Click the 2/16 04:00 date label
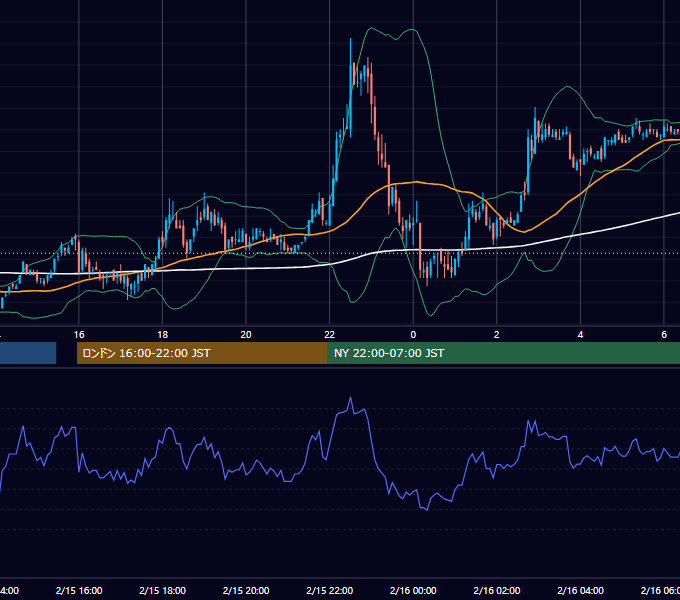The width and height of the screenshot is (680, 600). tap(580, 590)
